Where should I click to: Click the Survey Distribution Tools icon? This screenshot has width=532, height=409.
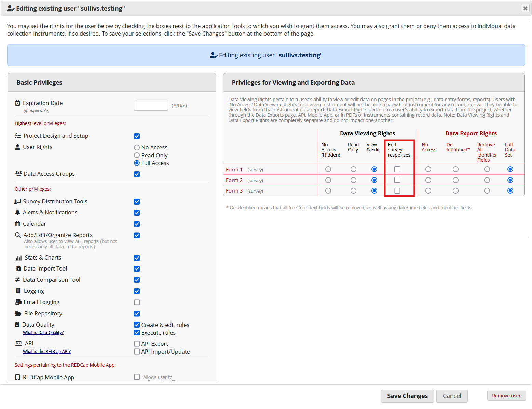17,201
